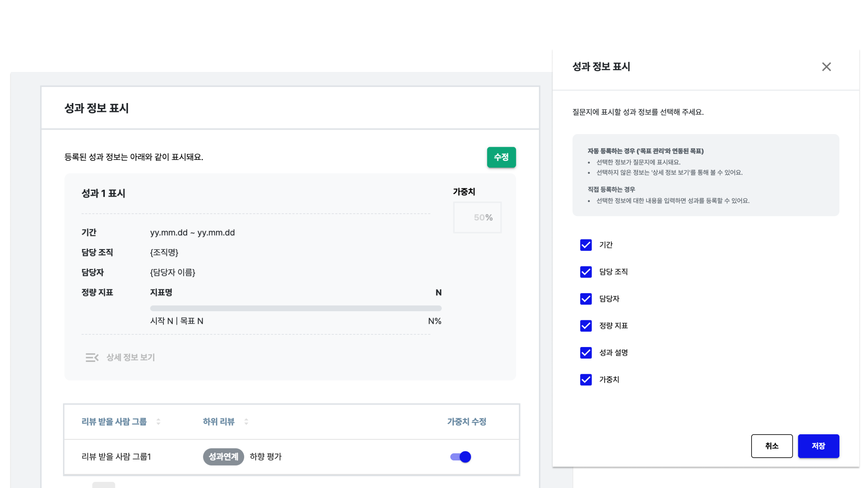Click the X icon to close 성과 정보 표시 panel

coord(826,67)
